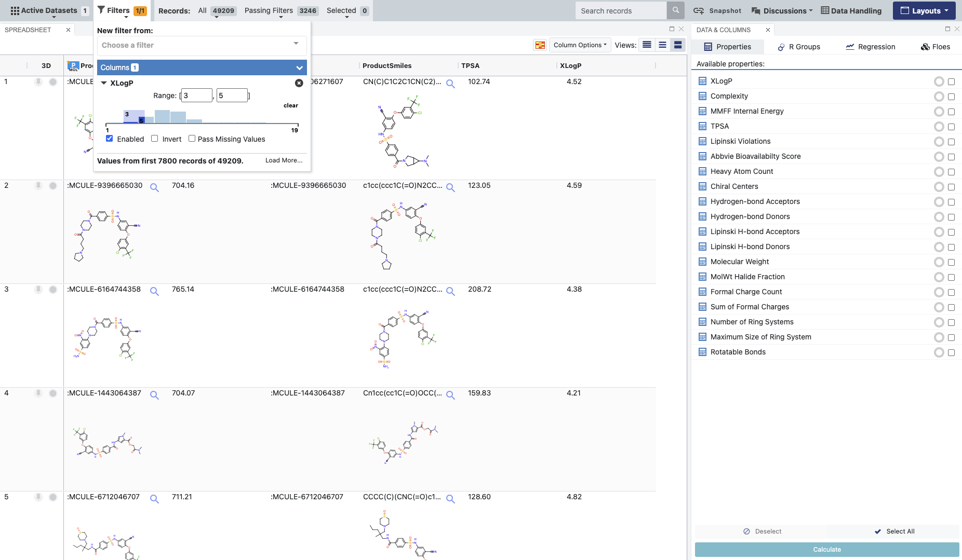This screenshot has height=560, width=962.
Task: Click the search records magnifier button
Action: coord(675,10)
